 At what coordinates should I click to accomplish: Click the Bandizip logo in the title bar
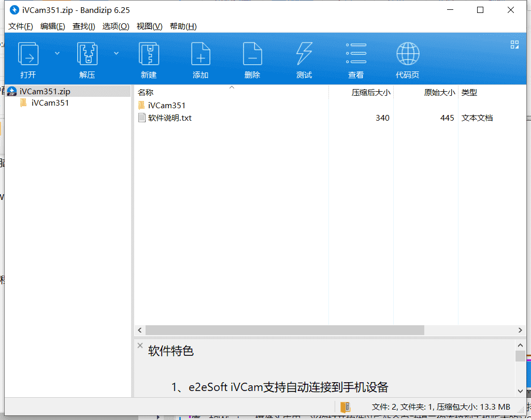pos(14,10)
